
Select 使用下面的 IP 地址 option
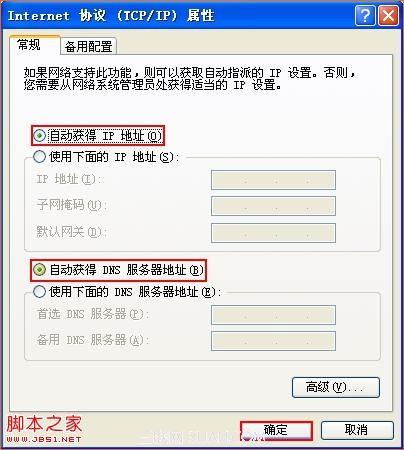tap(39, 157)
